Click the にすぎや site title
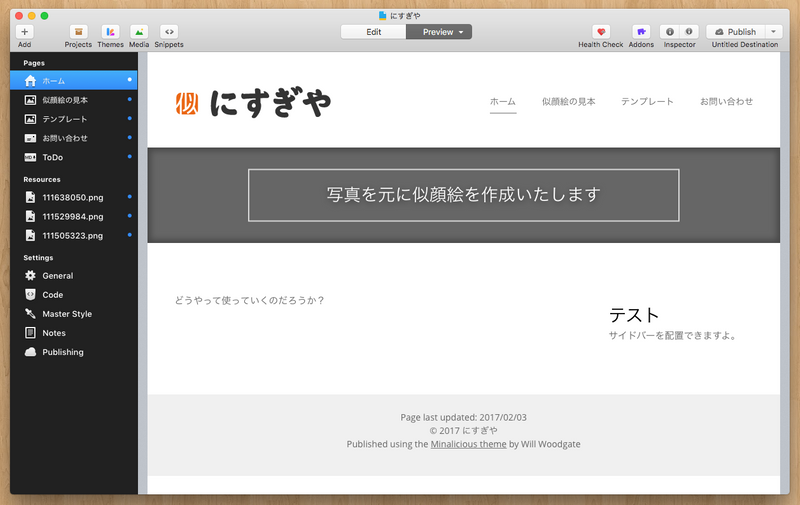This screenshot has width=800, height=505. [270, 103]
